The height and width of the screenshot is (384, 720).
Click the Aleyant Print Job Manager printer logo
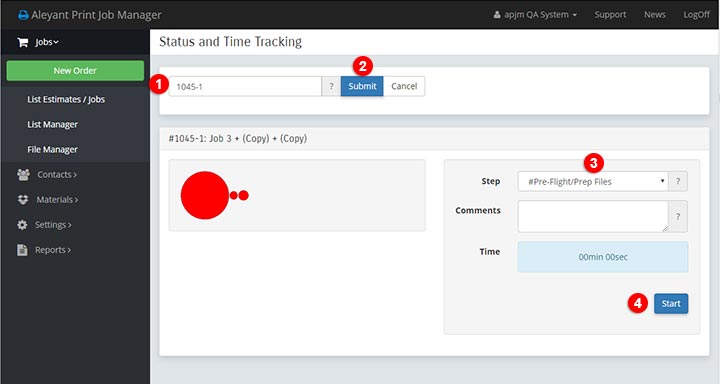[x=22, y=15]
